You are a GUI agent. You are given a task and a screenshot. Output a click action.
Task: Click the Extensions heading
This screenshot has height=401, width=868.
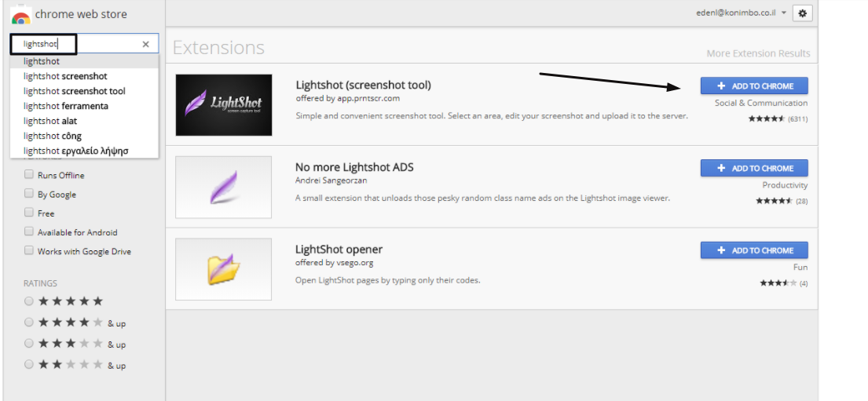click(218, 48)
